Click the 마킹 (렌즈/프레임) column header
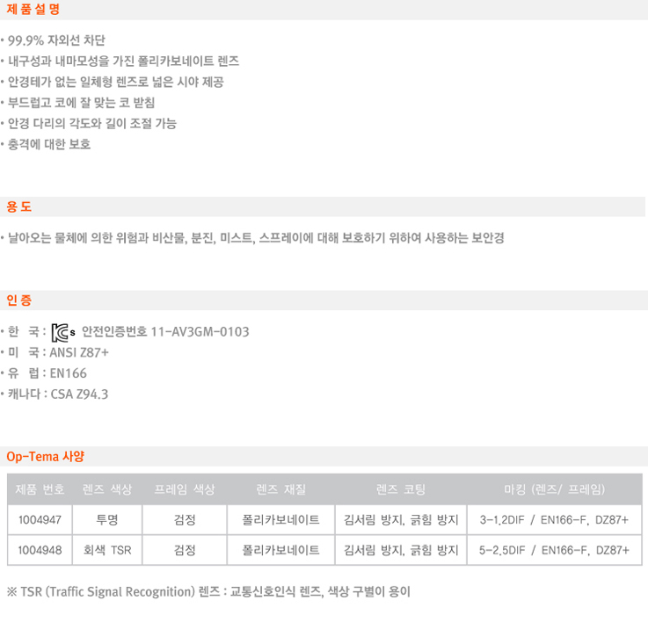The width and height of the screenshot is (648, 644). tap(554, 489)
